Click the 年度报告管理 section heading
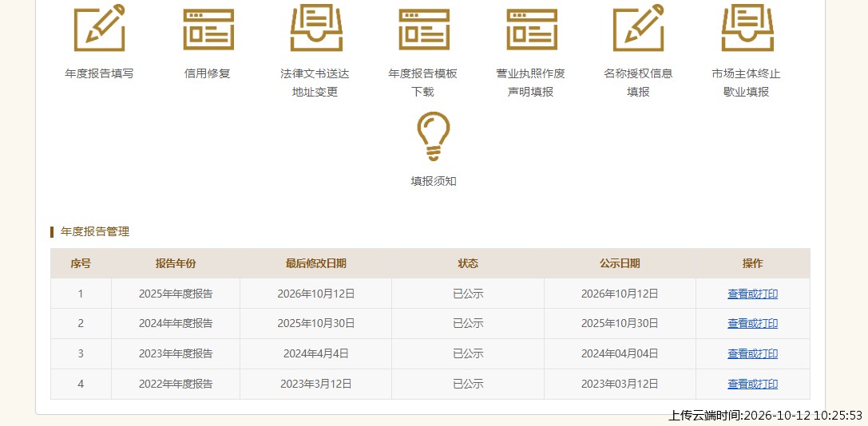 tap(95, 232)
